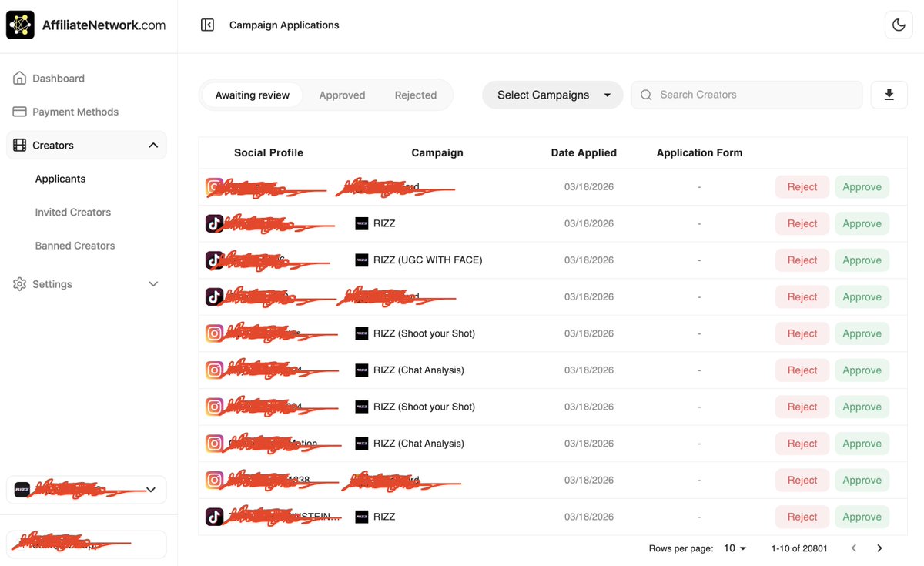The image size is (924, 566).
Task: Open the Select Campaigns dropdown
Action: [x=553, y=95]
